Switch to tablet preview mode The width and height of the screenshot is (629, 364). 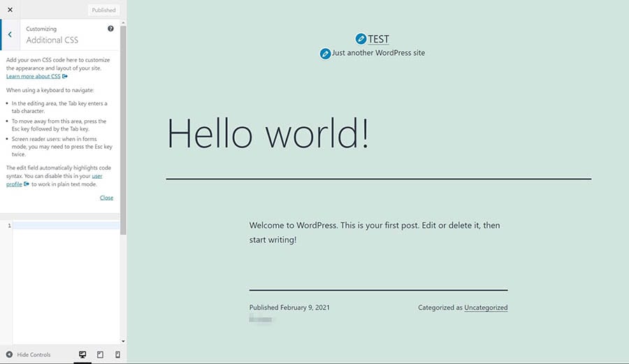100,354
